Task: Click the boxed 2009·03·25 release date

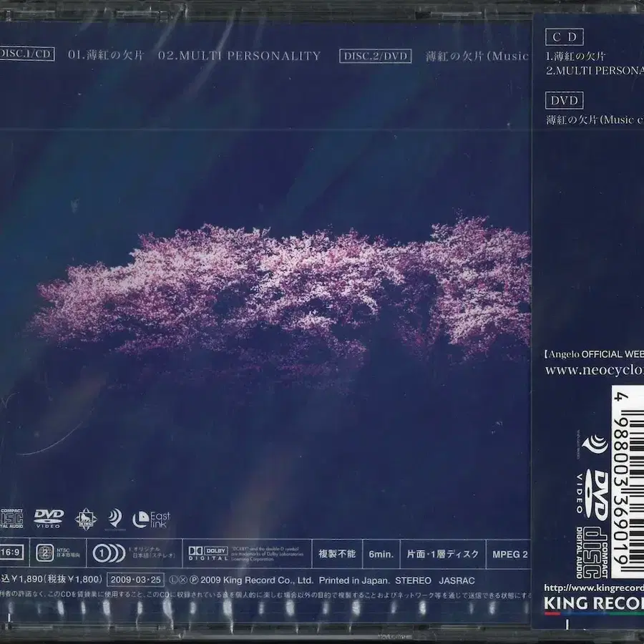Action: [x=135, y=580]
